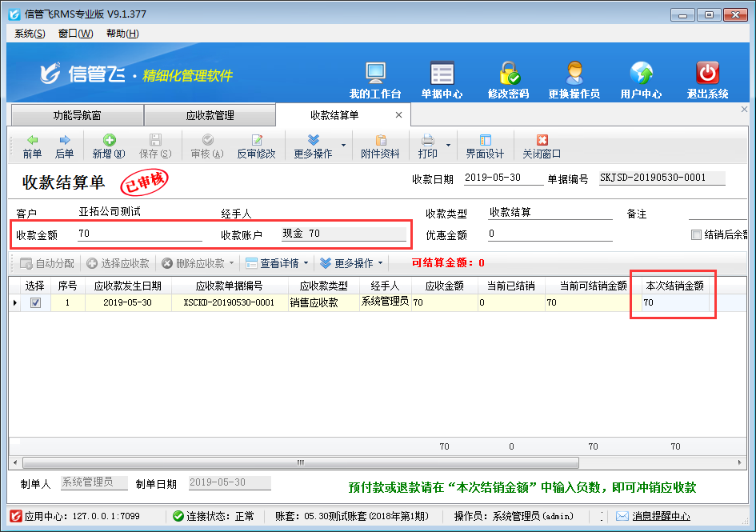Toggle the 结销后余额 checkbox
This screenshot has width=756, height=532.
tap(696, 234)
